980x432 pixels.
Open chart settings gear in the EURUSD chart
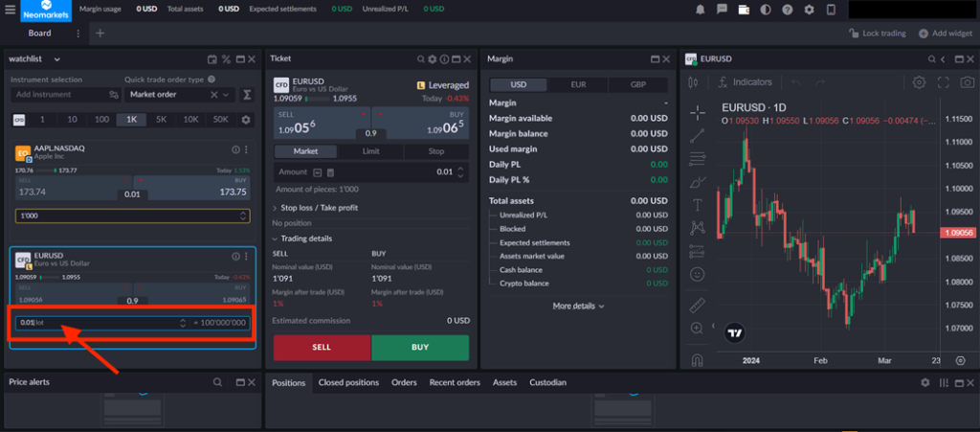(919, 82)
